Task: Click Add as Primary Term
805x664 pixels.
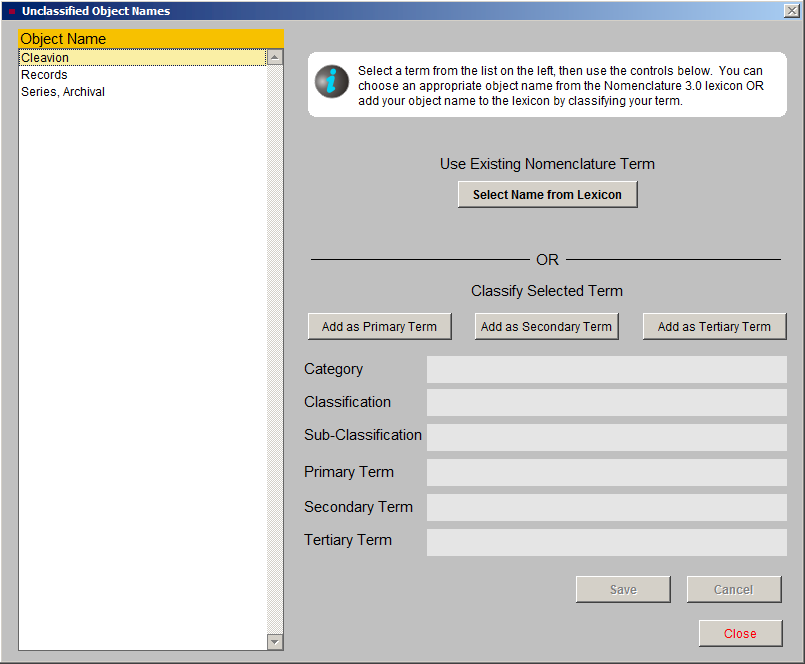Action: pyautogui.click(x=379, y=326)
